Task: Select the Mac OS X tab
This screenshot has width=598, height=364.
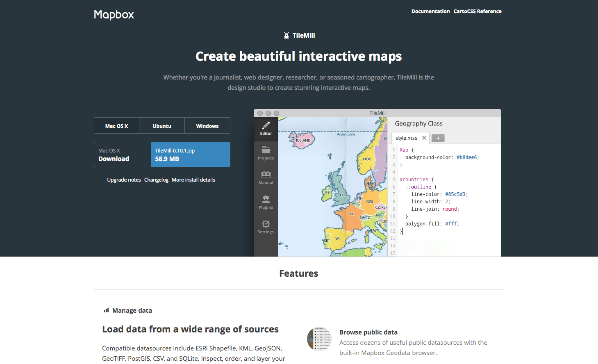Action: (x=116, y=126)
